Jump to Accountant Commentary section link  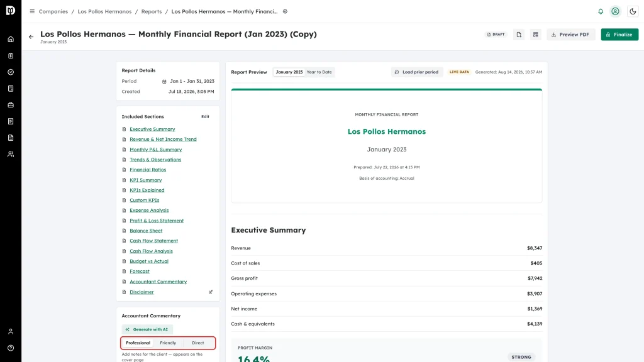pyautogui.click(x=158, y=282)
